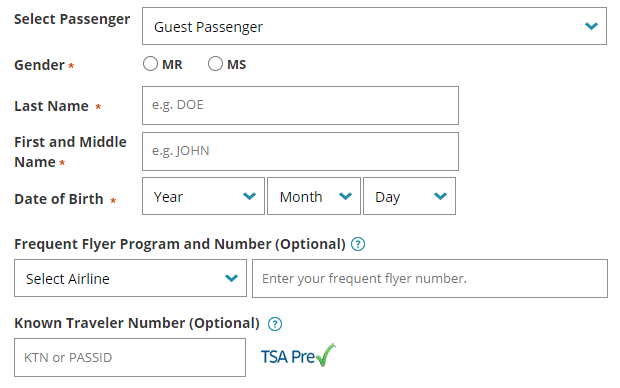Open Frequent Flyer Program help icon
This screenshot has height=388, width=620.
(358, 244)
